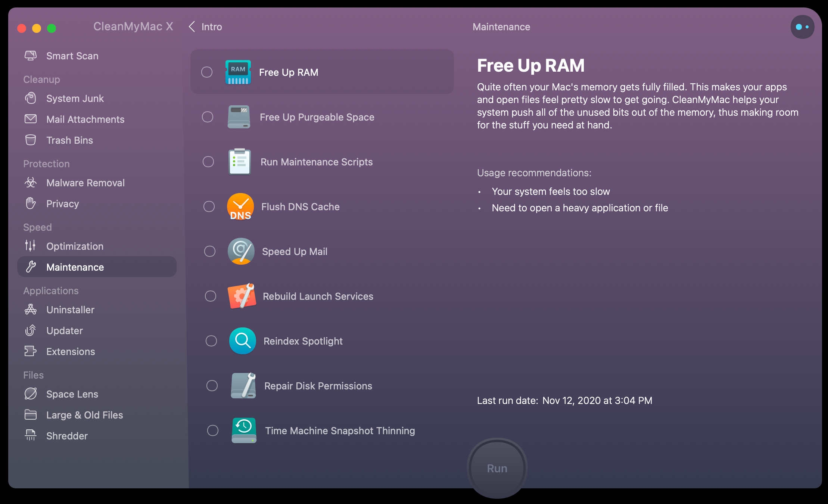Screen dimensions: 828x504
Task: Select the Repair Disk Permissions icon
Action: (242, 386)
